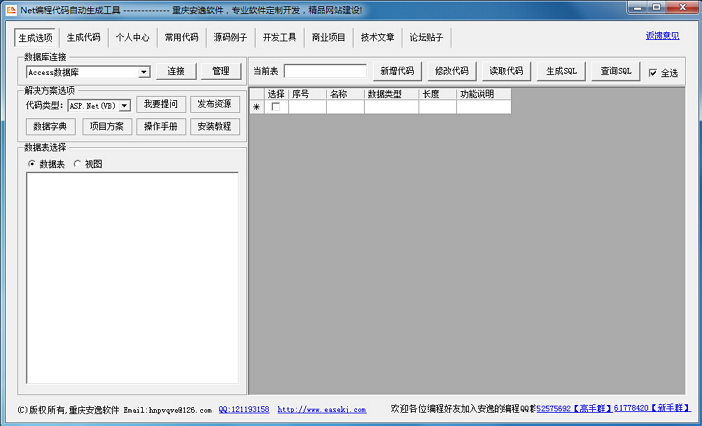Click the 查询SQL button
Screen dimensions: 702x426
(616, 71)
